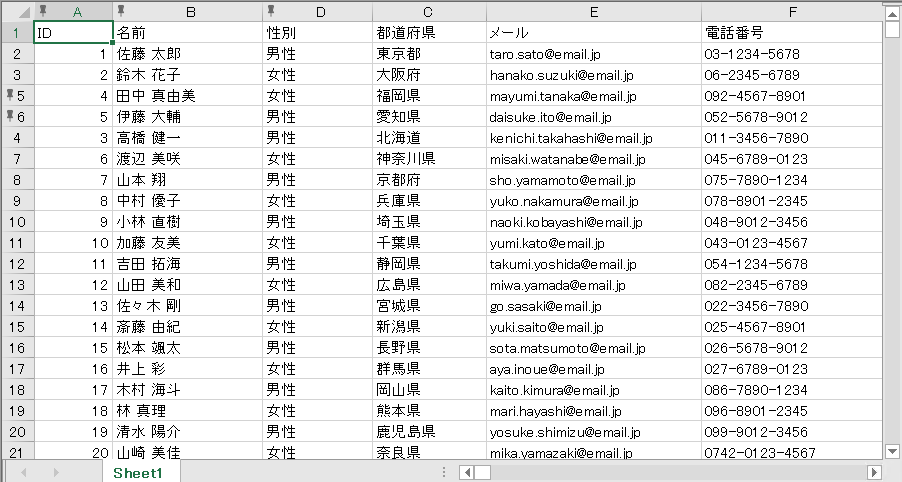
Task: Click the phone cell 0742-0123-4567
Action: click(792, 452)
